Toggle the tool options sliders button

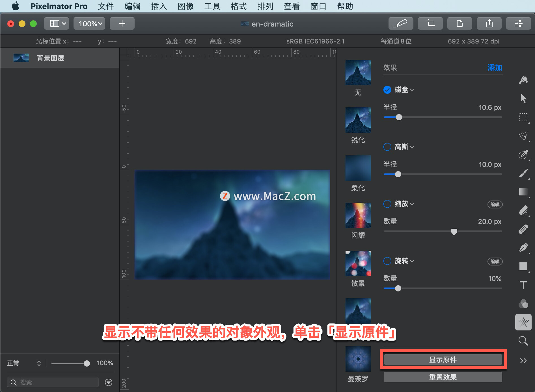click(x=518, y=23)
